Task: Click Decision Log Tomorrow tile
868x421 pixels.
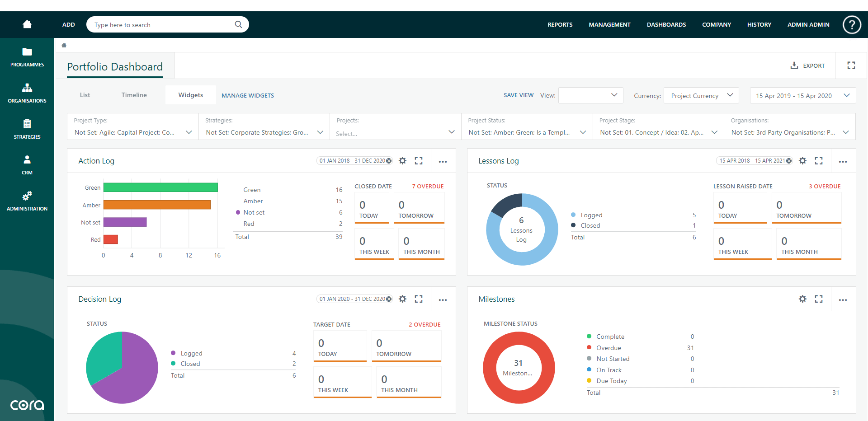Action: coord(406,346)
